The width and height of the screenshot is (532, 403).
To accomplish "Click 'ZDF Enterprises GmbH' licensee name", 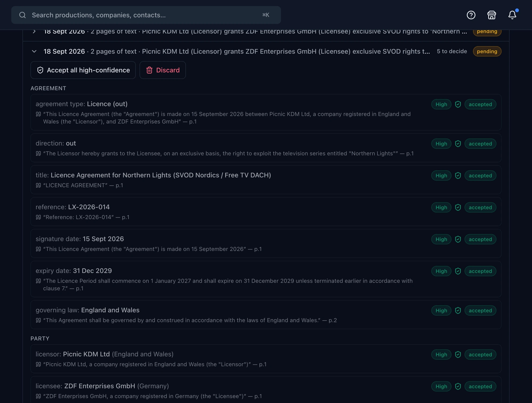I will tap(100, 386).
